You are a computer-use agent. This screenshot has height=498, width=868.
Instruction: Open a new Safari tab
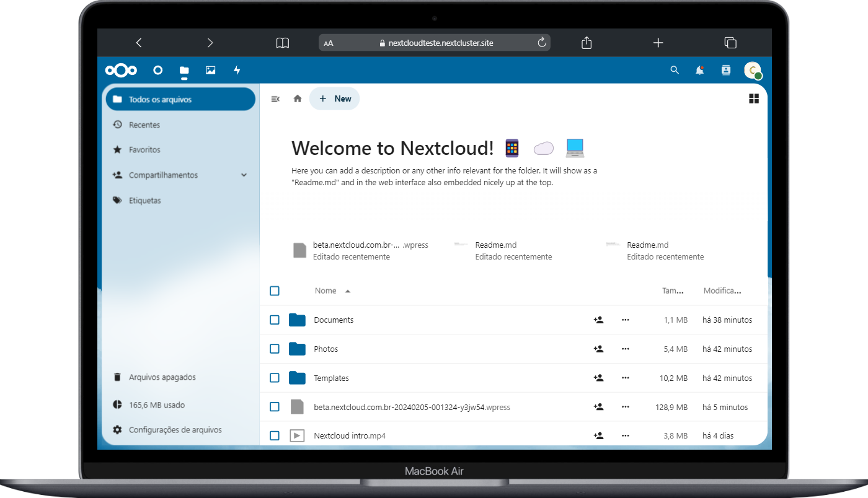658,43
